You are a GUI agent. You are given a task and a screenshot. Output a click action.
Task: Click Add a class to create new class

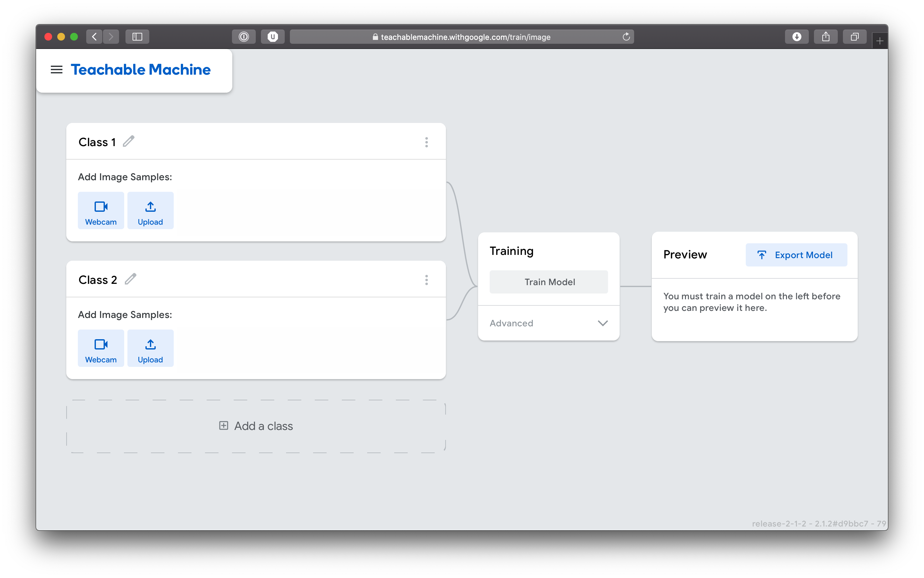(256, 425)
